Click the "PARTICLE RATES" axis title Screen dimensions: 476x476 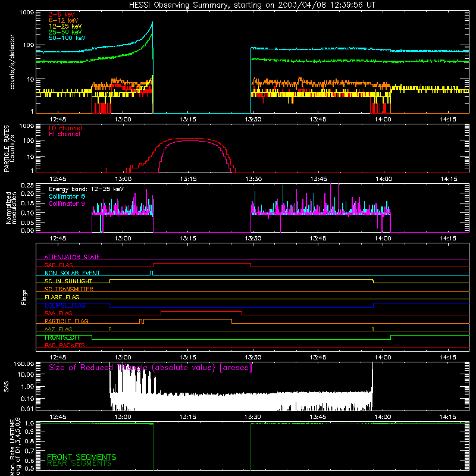pos(7,149)
